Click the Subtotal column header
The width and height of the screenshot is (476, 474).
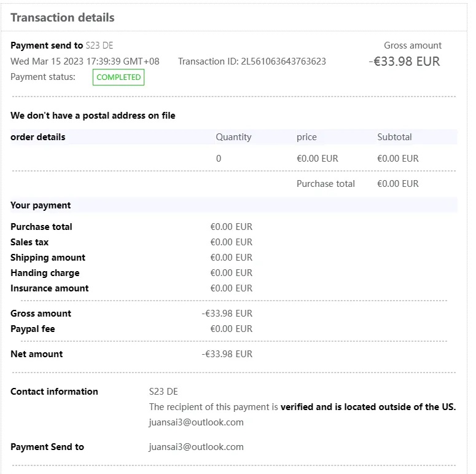point(394,137)
